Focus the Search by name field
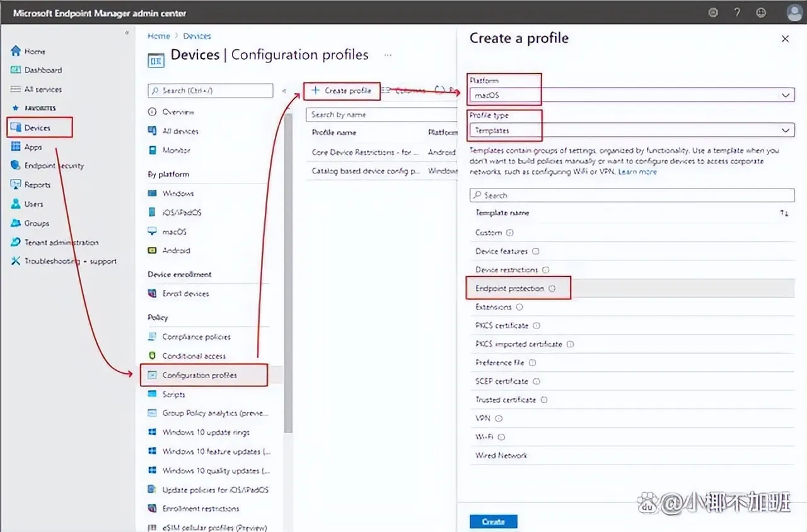The image size is (807, 532). click(382, 115)
